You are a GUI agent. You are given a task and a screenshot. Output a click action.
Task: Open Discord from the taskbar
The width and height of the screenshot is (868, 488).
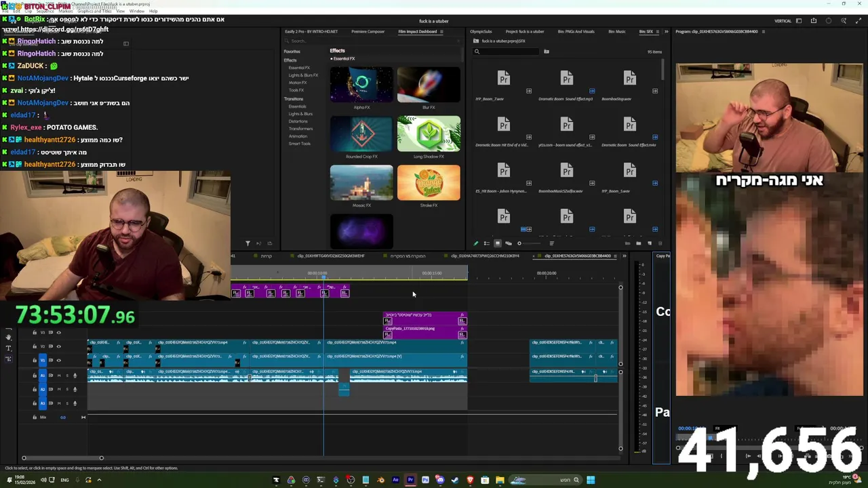[439, 480]
